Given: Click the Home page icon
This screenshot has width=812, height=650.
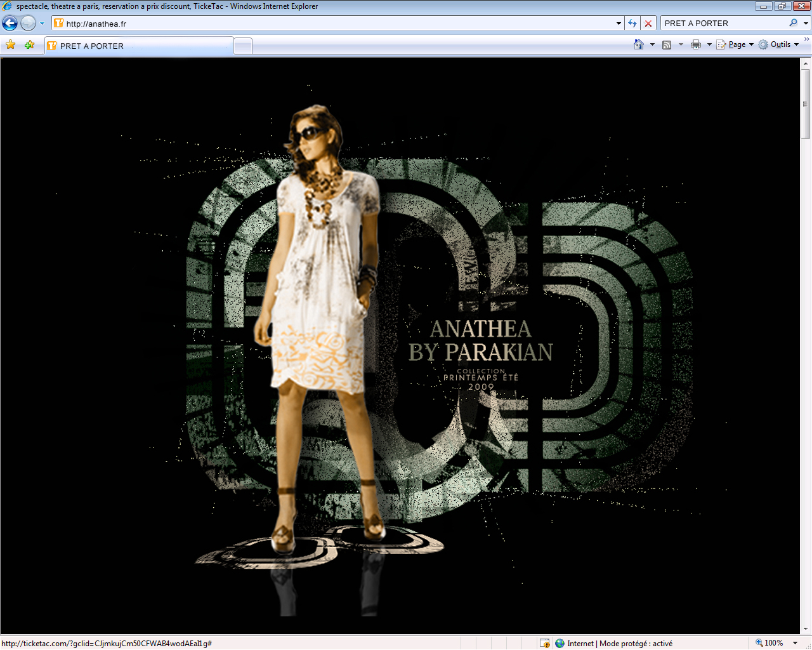Looking at the screenshot, I should click(x=639, y=44).
